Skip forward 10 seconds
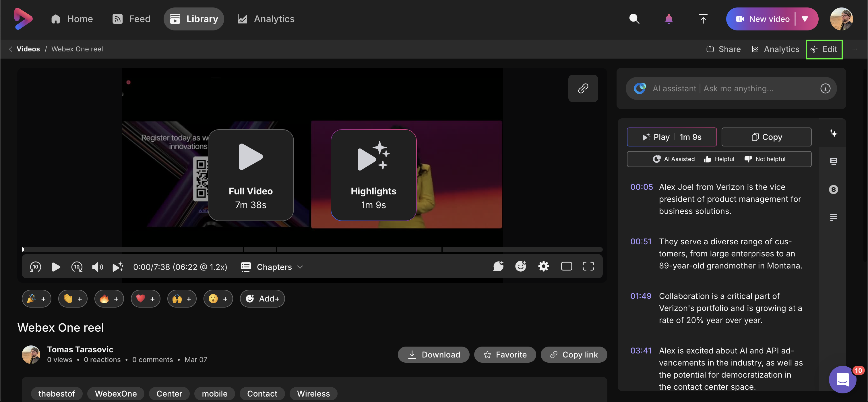The height and width of the screenshot is (402, 868). (x=77, y=267)
